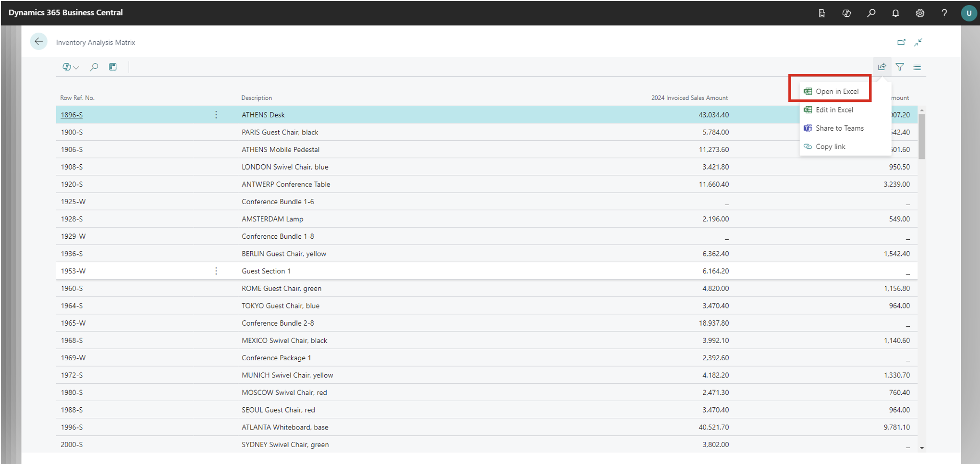Open the filter pane funnel icon

[x=900, y=67]
